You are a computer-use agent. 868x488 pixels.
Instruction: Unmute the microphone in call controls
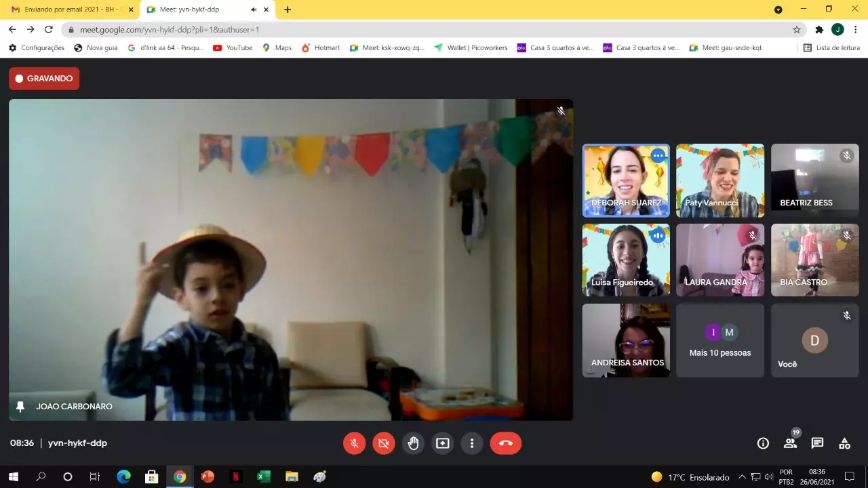(354, 443)
